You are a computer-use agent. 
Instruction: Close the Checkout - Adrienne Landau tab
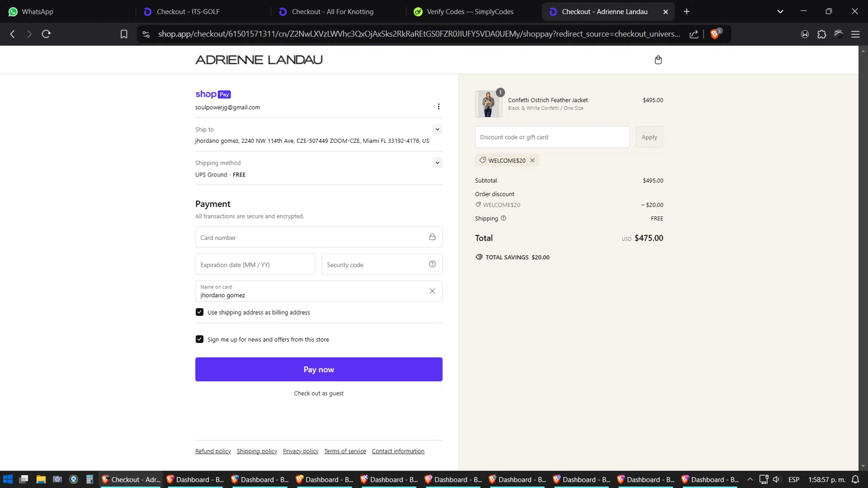click(665, 12)
